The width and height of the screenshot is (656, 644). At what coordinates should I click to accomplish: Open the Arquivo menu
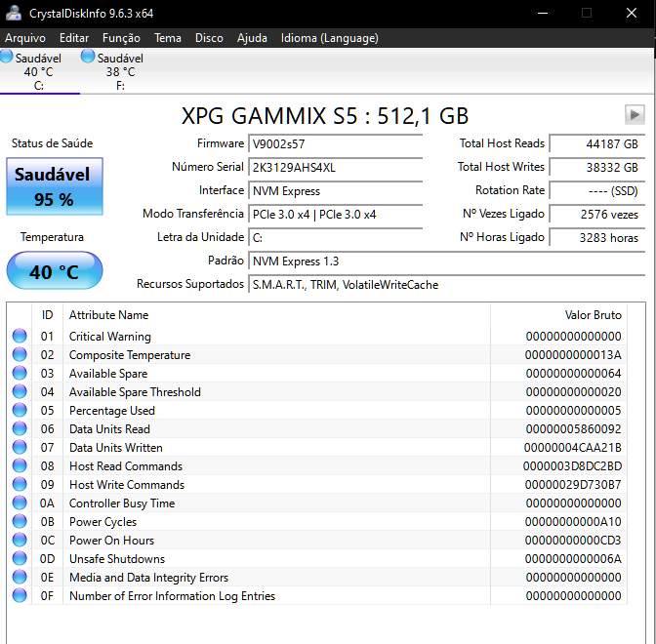(x=25, y=38)
